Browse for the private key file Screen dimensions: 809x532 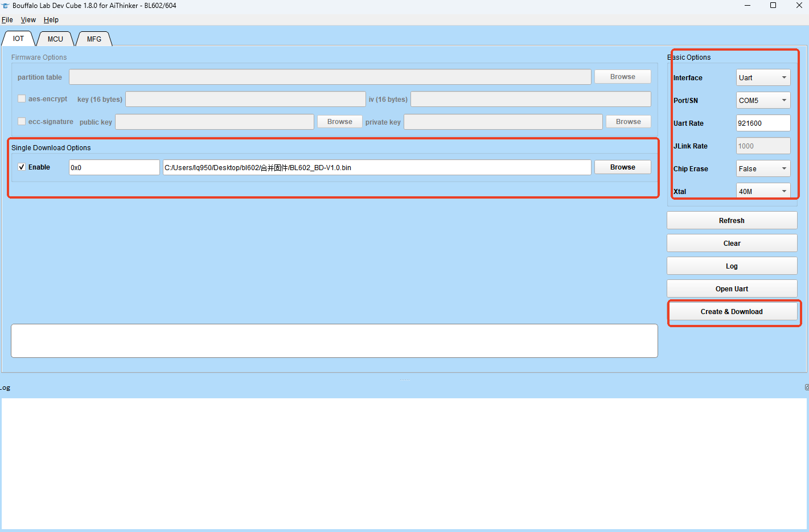click(629, 122)
